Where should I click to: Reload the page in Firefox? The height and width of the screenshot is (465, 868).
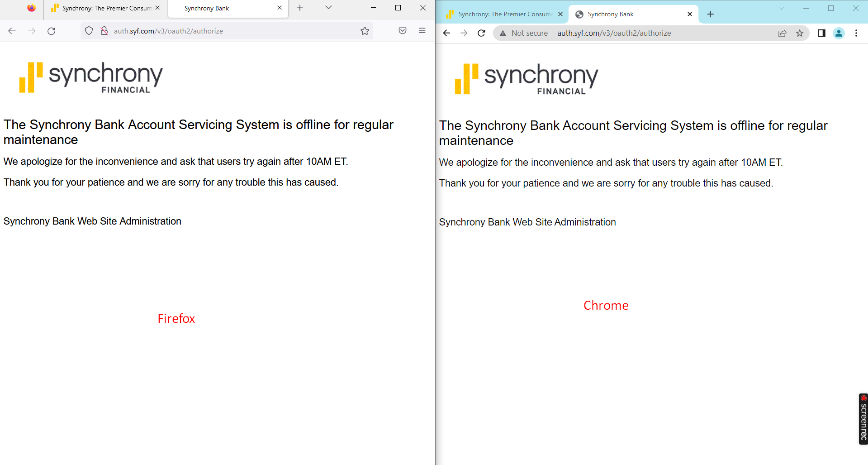coord(51,31)
